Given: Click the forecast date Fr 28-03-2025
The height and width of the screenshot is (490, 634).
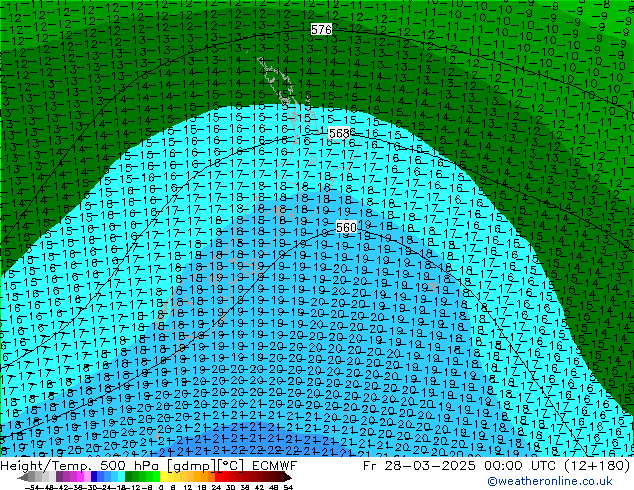Looking at the screenshot, I should click(419, 466).
